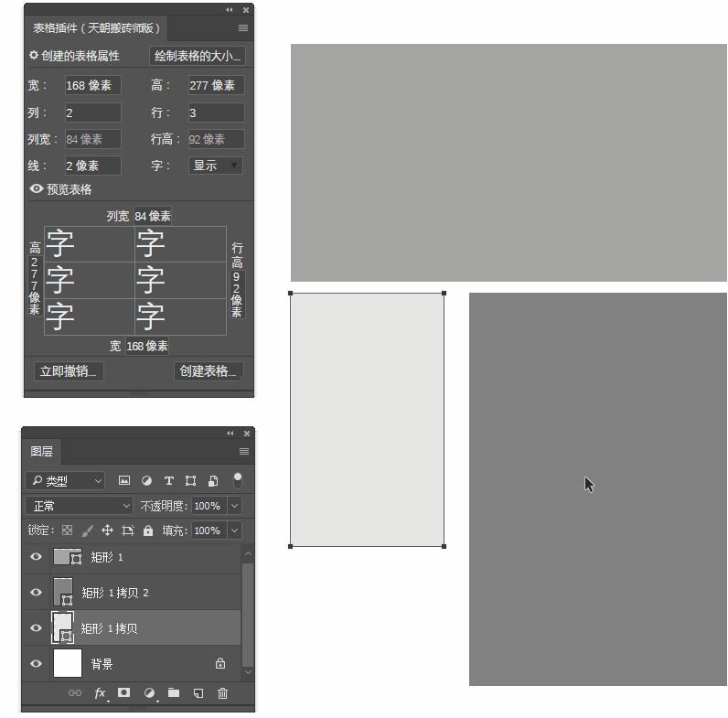
Task: Click the 绘制表格的大小 button
Action: (x=198, y=56)
